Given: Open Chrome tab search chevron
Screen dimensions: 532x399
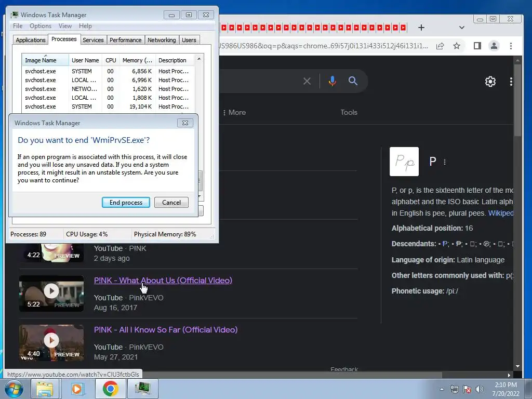Looking at the screenshot, I should [461, 28].
